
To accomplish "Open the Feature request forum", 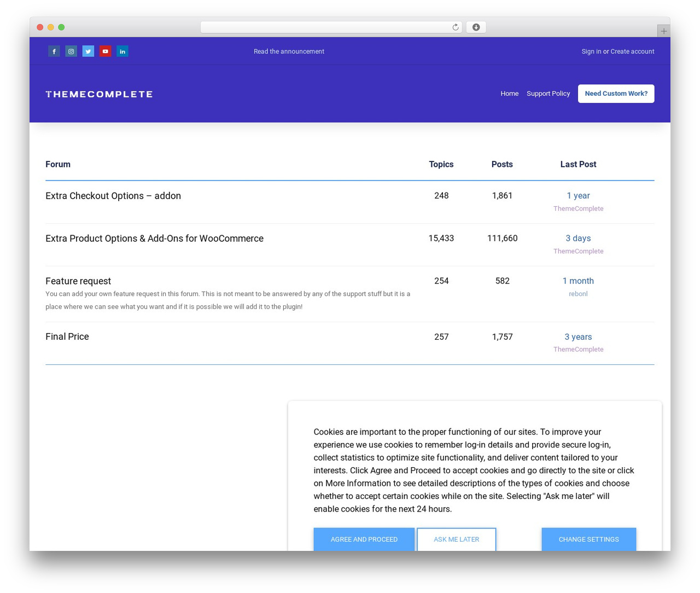I will (x=78, y=281).
